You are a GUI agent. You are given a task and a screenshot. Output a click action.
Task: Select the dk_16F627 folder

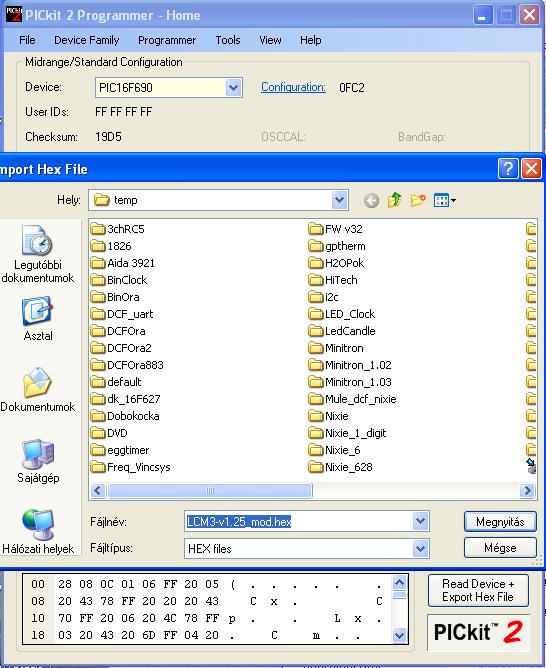(x=125, y=399)
